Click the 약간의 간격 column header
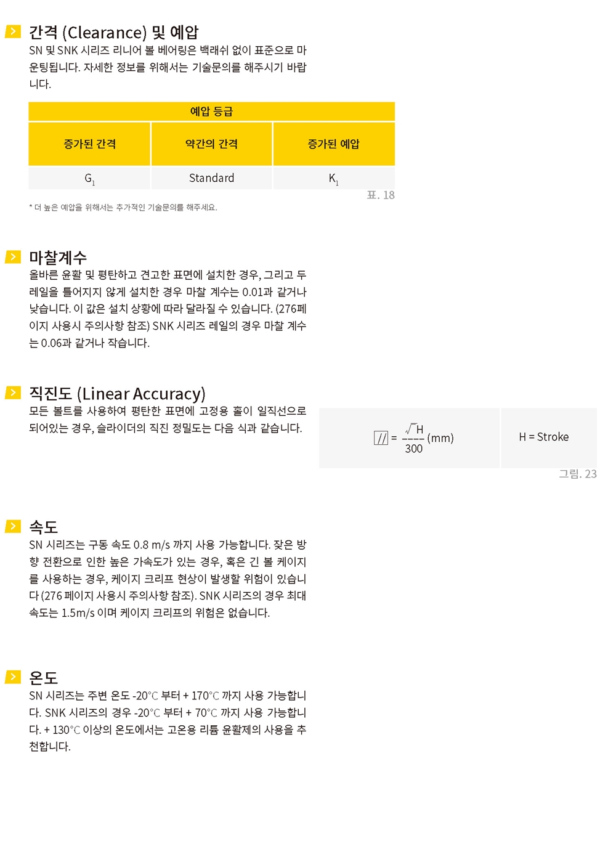The image size is (616, 854). (x=211, y=144)
